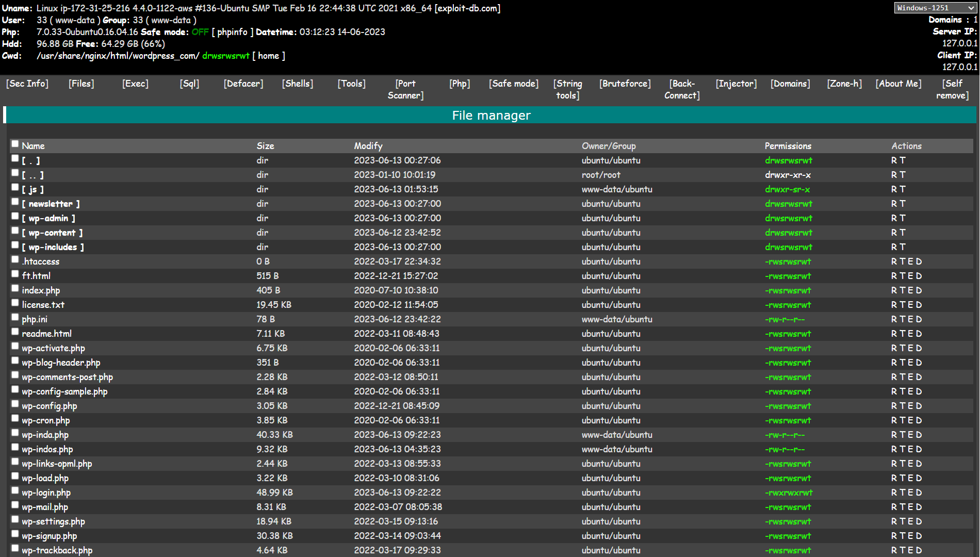
Task: Open the About Me page
Action: click(x=899, y=84)
